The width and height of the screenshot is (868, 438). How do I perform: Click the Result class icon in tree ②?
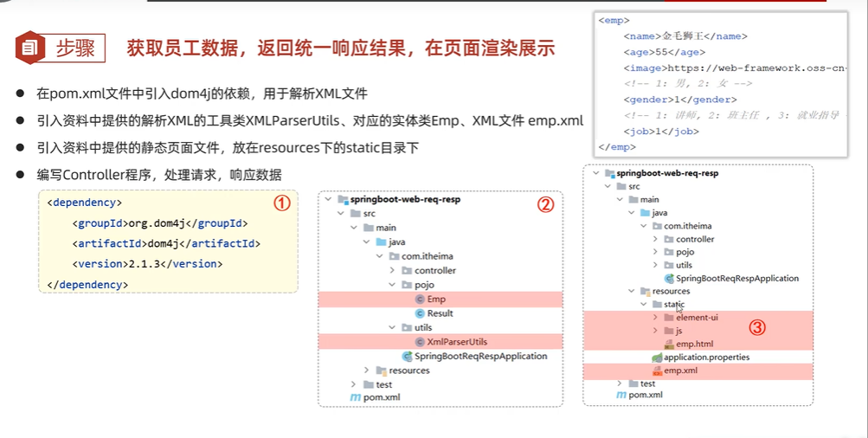click(420, 313)
